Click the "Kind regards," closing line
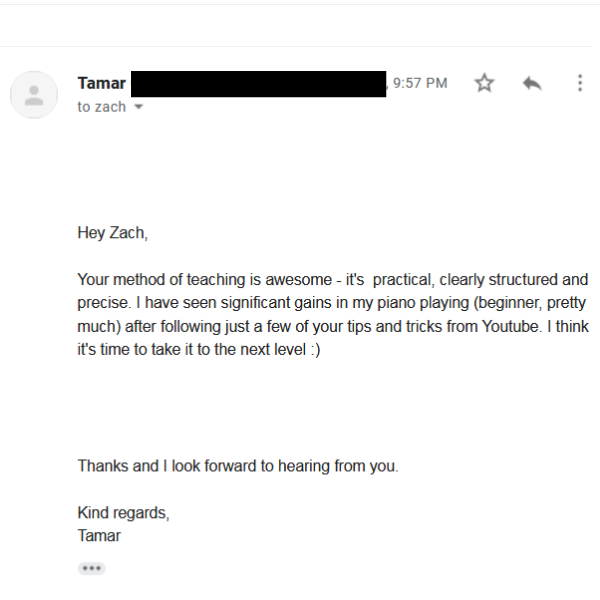The height and width of the screenshot is (600, 600). [x=123, y=513]
